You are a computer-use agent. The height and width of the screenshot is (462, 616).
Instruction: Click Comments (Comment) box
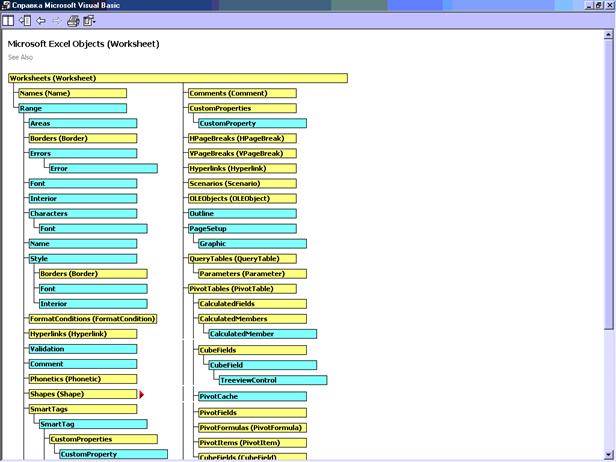(242, 93)
